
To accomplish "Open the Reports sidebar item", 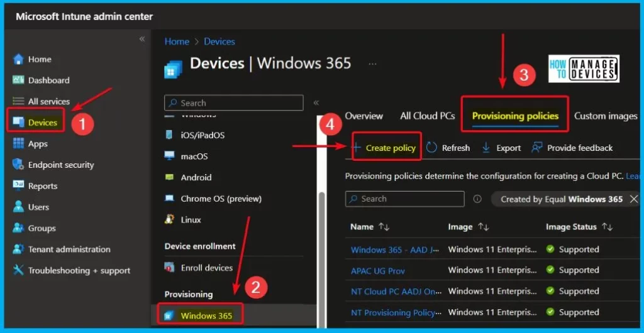I will pos(35,186).
